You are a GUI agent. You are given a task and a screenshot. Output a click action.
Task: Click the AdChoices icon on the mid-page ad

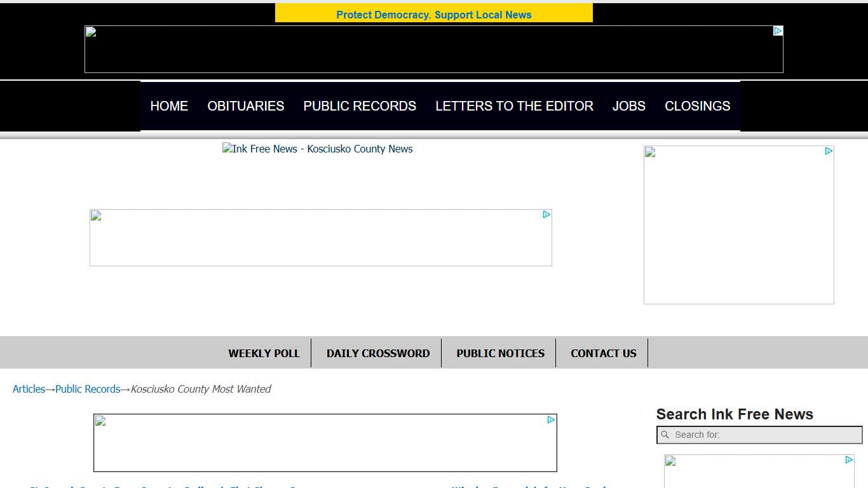coord(546,215)
